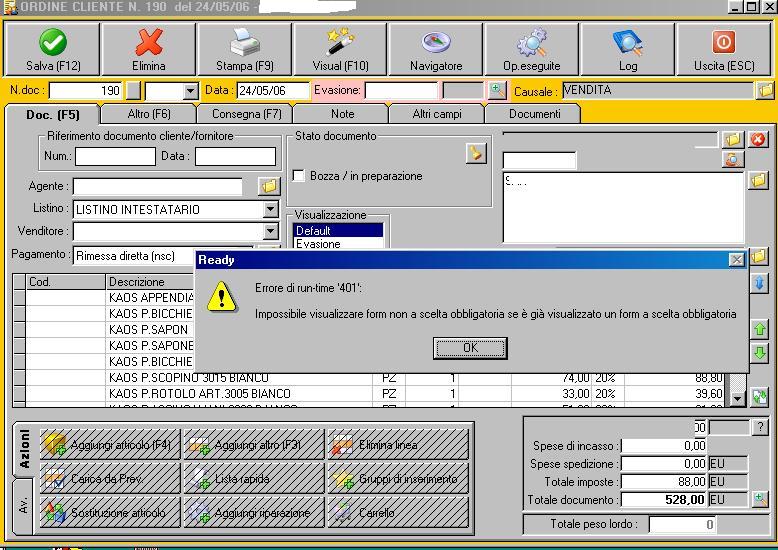Click Carica da Prev. button
The width and height of the screenshot is (778, 550).
click(110, 478)
